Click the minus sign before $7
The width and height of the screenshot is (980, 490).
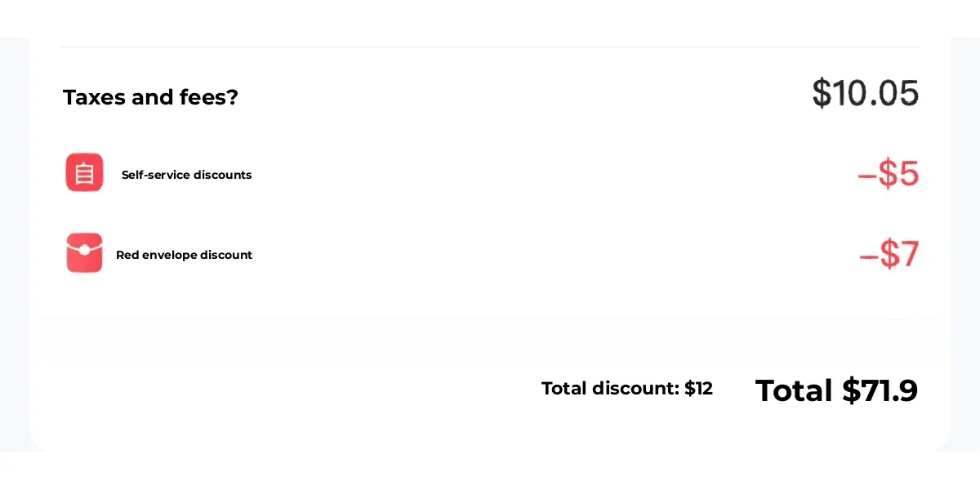click(867, 256)
